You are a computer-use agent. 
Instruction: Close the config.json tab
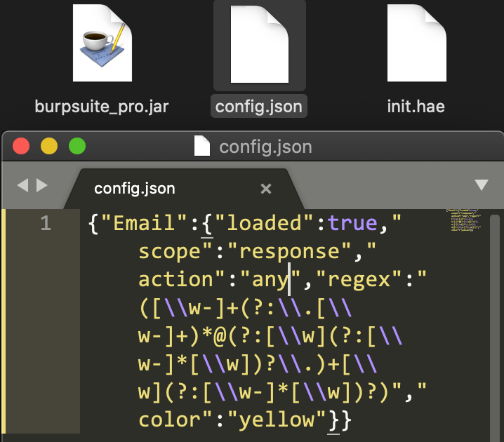[x=266, y=189]
